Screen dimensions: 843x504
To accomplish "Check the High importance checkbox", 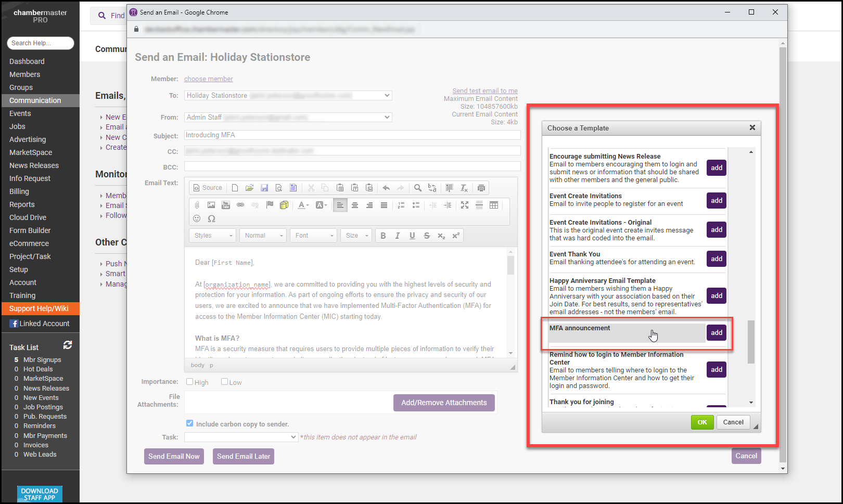I will tap(190, 382).
